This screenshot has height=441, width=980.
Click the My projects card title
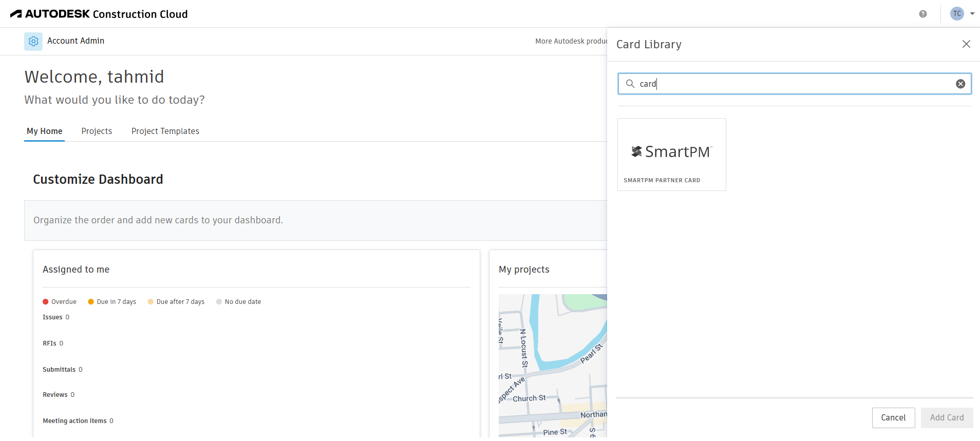coord(524,270)
